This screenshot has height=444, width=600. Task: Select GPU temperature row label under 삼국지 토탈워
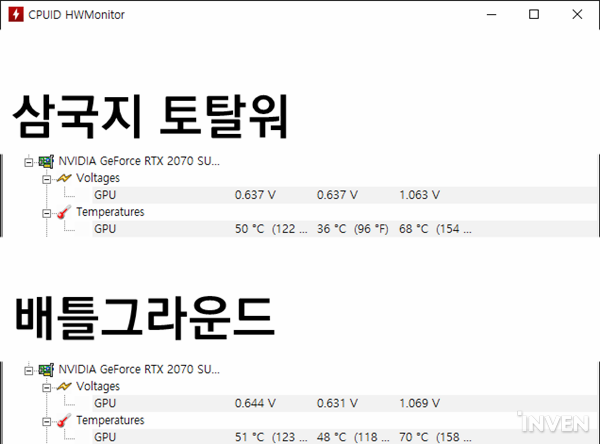pos(105,229)
